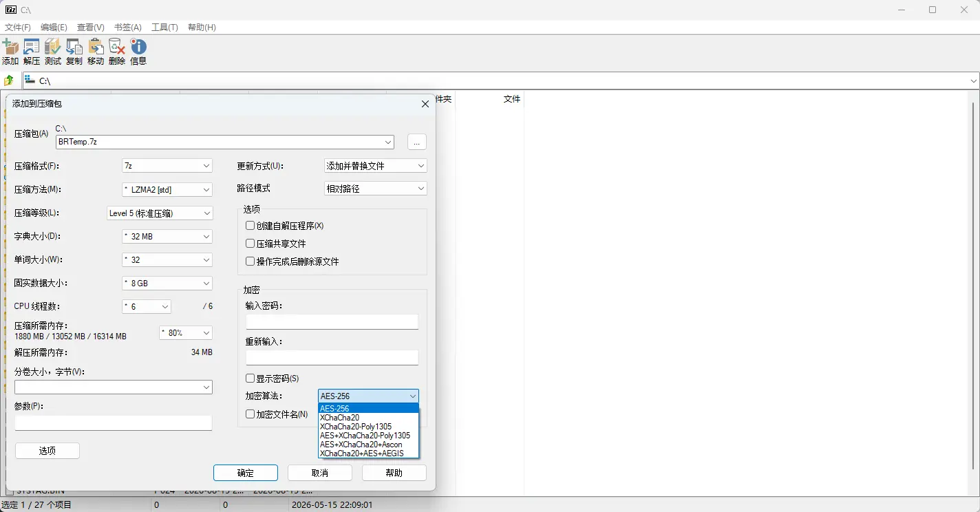
Task: Open the 文件 menu
Action: tap(18, 28)
